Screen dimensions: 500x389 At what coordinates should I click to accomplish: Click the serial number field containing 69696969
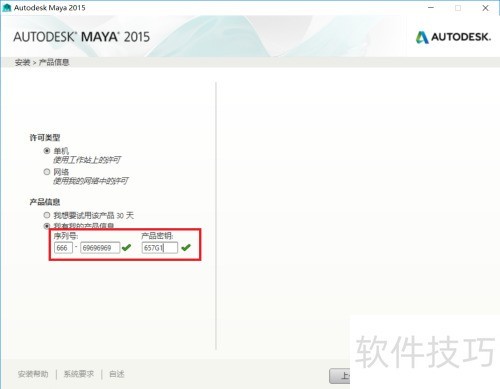(100, 248)
